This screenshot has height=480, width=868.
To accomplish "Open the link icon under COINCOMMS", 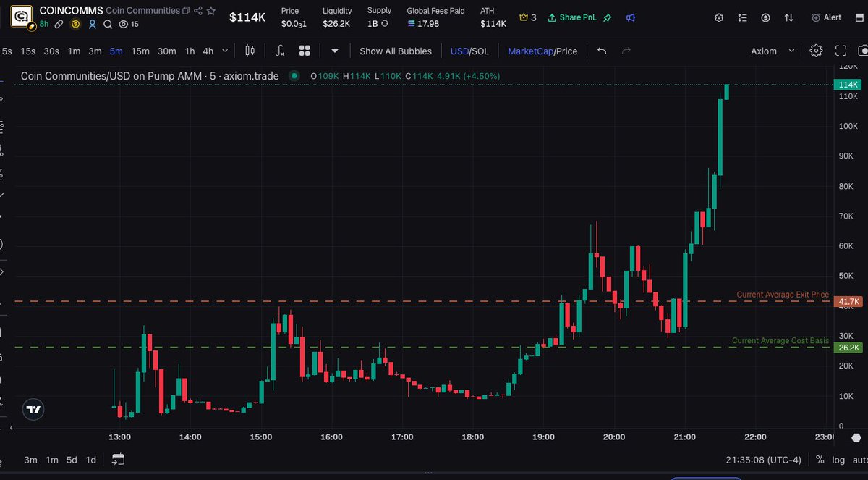I will tap(59, 24).
